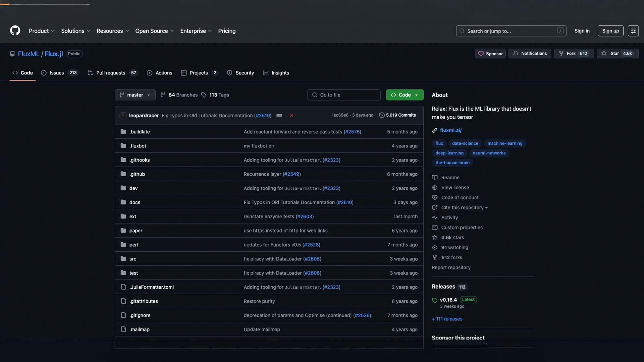Click the heart icon on Sponsor
The image size is (644, 362).
coord(481,54)
